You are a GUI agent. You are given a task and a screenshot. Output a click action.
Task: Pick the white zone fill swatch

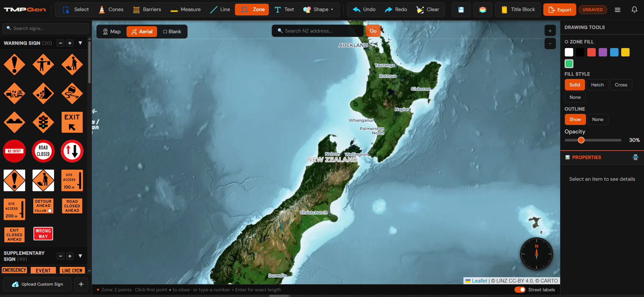(569, 52)
